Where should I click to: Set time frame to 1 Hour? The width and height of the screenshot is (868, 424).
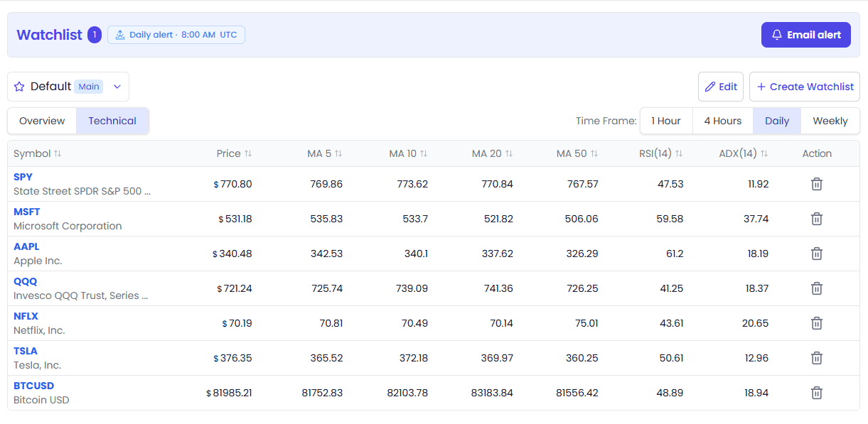tap(666, 121)
